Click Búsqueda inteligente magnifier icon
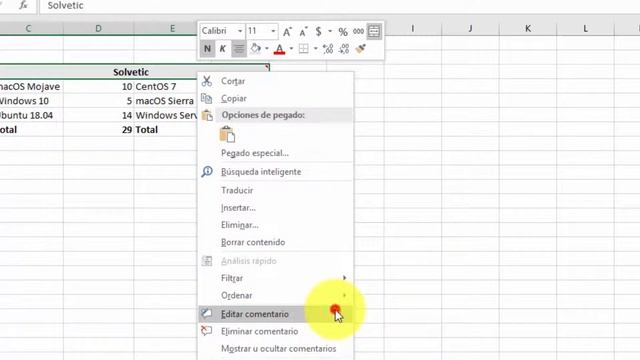 click(x=207, y=171)
